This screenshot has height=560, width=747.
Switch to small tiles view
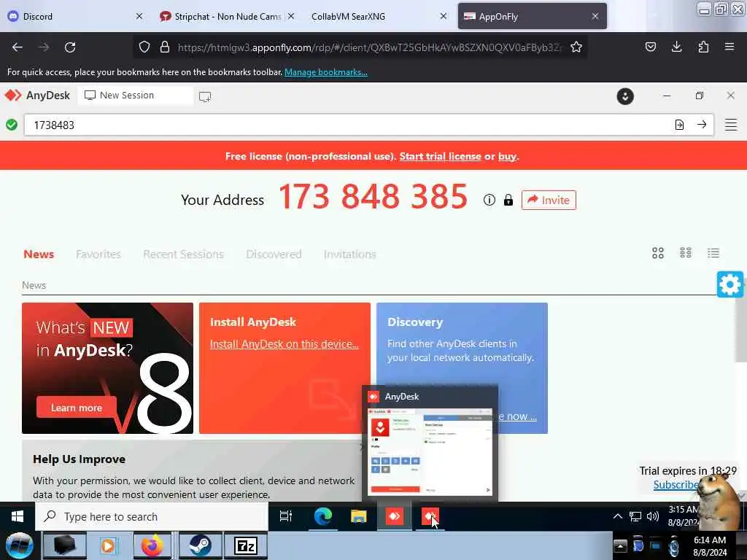686,253
